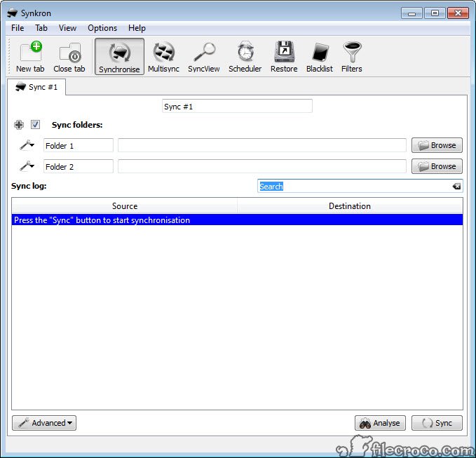The image size is (476, 458).
Task: Select the Synchronise toolbar button
Action: pos(119,57)
